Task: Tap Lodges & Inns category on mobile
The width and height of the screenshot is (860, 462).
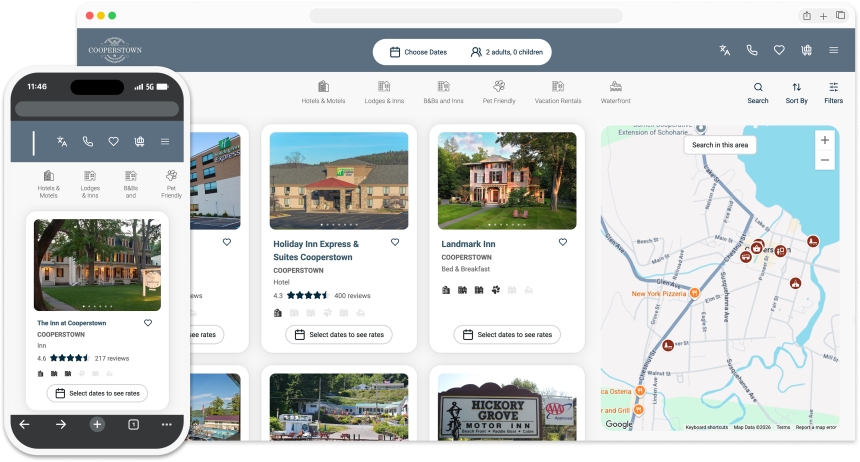Action: (x=90, y=184)
